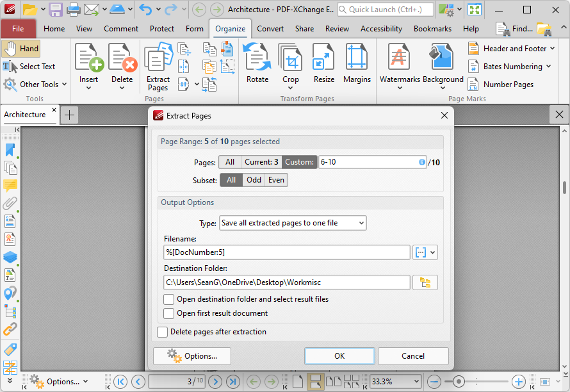Check Open first result document
This screenshot has width=570, height=392.
point(168,313)
